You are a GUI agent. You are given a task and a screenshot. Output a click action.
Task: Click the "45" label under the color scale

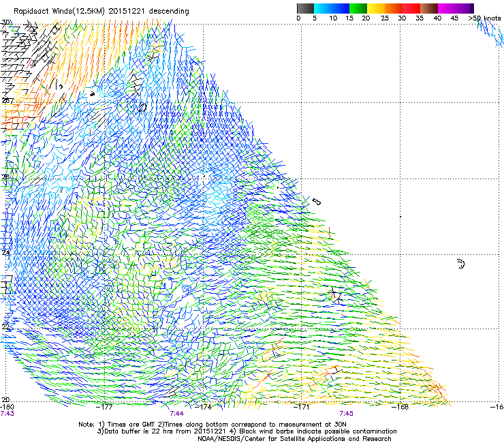pos(454,18)
